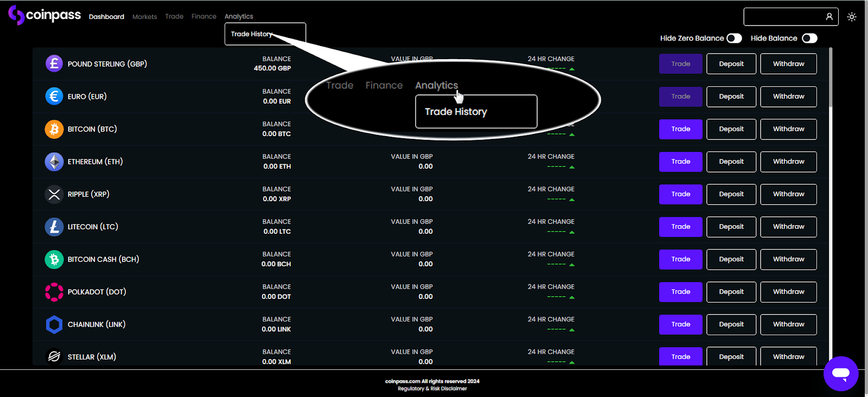The width and height of the screenshot is (868, 397).
Task: Withdraw Stellar (XLM)
Action: (788, 356)
